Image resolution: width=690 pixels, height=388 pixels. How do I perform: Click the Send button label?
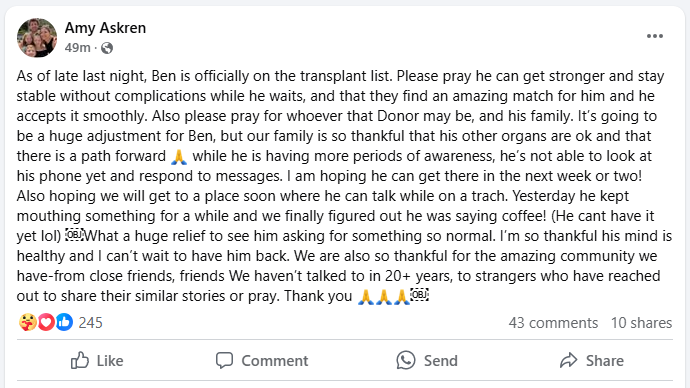click(440, 361)
